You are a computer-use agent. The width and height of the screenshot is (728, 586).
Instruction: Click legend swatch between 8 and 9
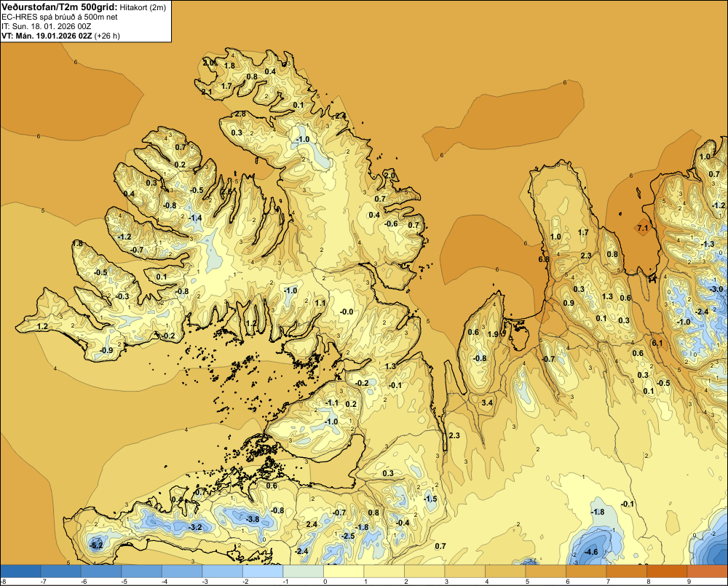pyautogui.click(x=667, y=571)
